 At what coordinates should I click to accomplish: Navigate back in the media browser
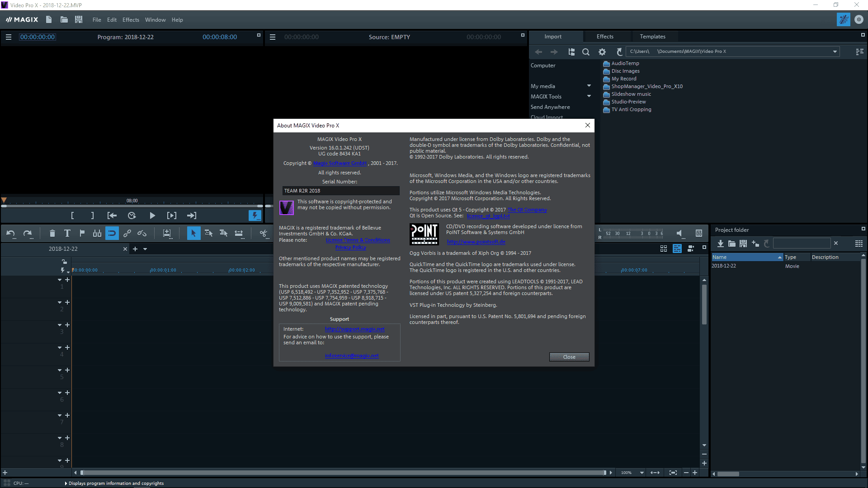pyautogui.click(x=538, y=52)
